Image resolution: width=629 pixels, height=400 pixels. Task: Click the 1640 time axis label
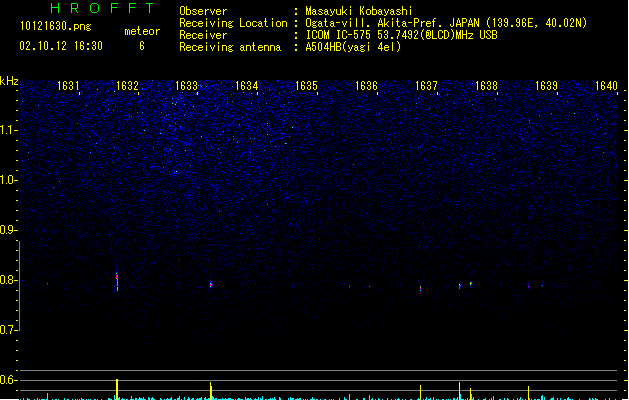(x=606, y=86)
